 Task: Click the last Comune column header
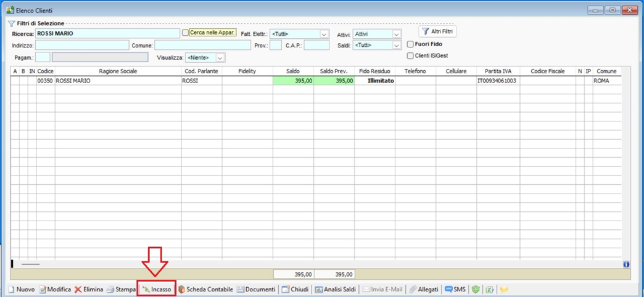(x=606, y=71)
